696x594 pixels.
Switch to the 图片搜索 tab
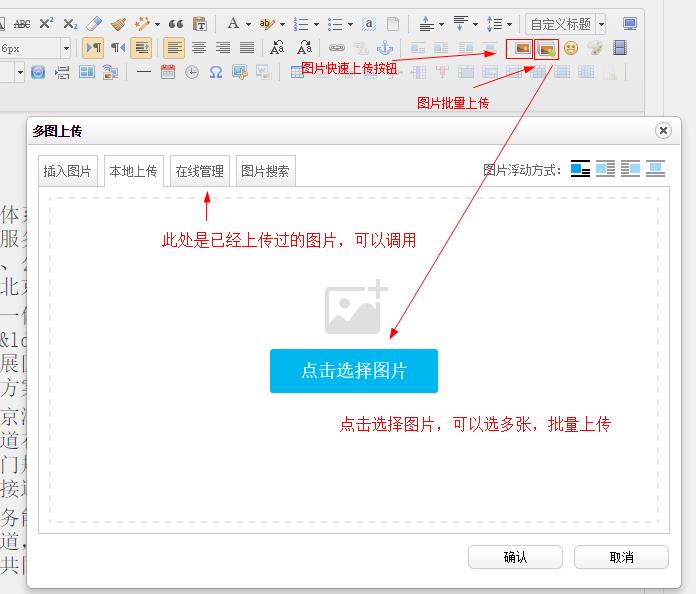(x=266, y=171)
